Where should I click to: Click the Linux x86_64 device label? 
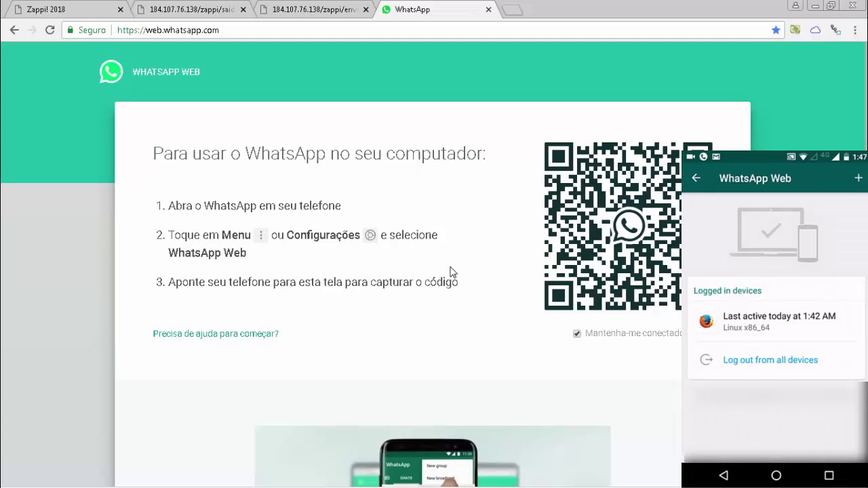746,328
